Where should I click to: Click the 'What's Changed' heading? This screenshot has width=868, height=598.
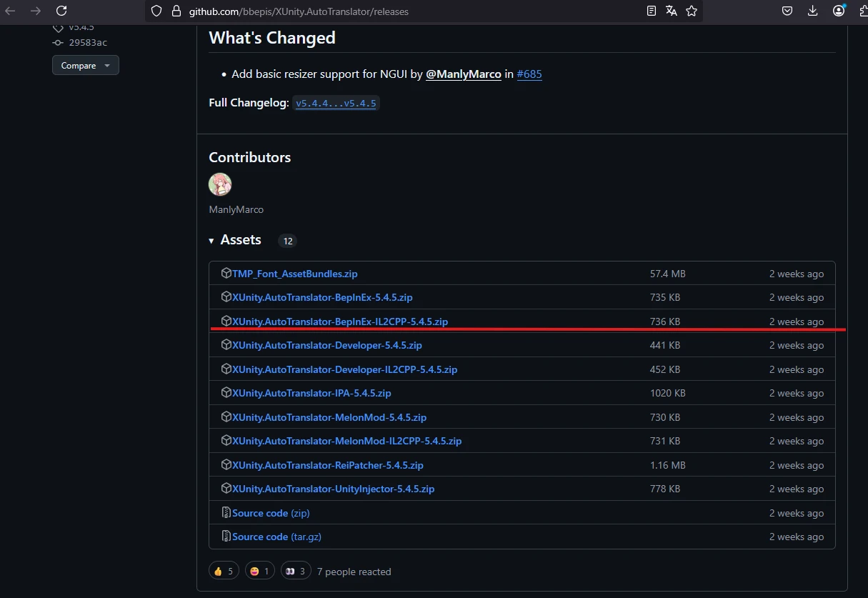click(272, 38)
